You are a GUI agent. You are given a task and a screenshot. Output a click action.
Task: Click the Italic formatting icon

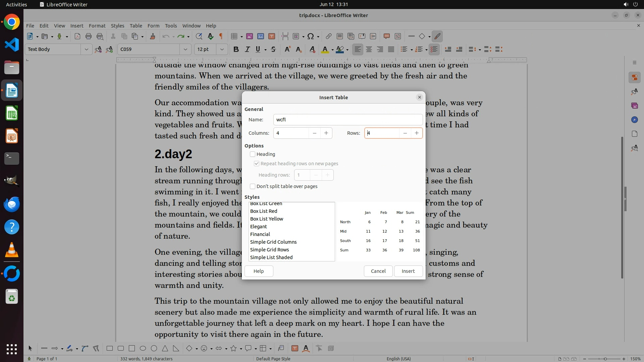coord(247,49)
